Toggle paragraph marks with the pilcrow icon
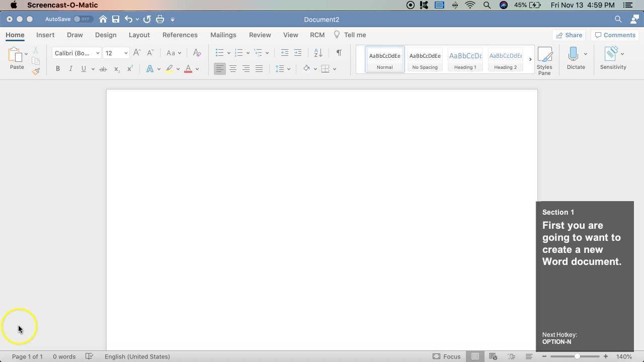Image resolution: width=644 pixels, height=362 pixels. point(339,52)
